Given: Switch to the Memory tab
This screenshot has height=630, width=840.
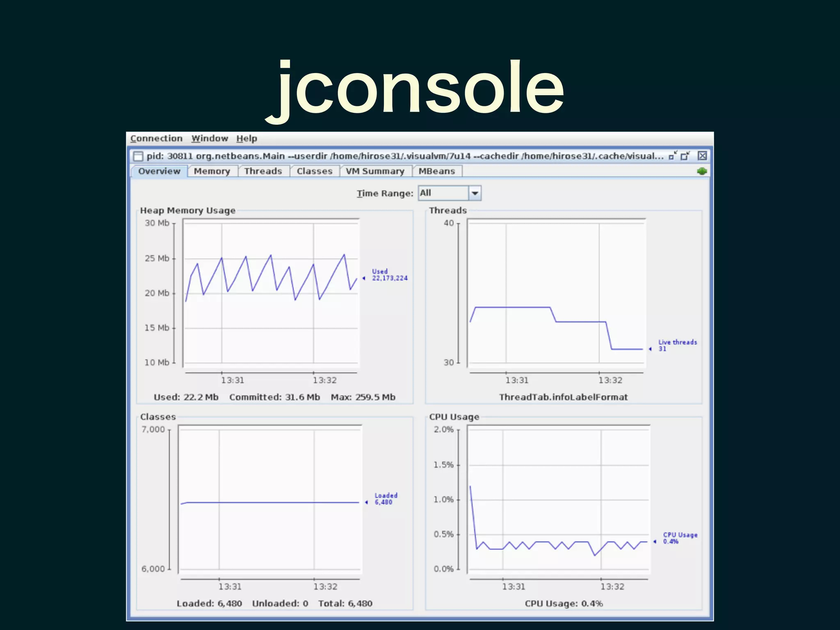Looking at the screenshot, I should (x=212, y=171).
